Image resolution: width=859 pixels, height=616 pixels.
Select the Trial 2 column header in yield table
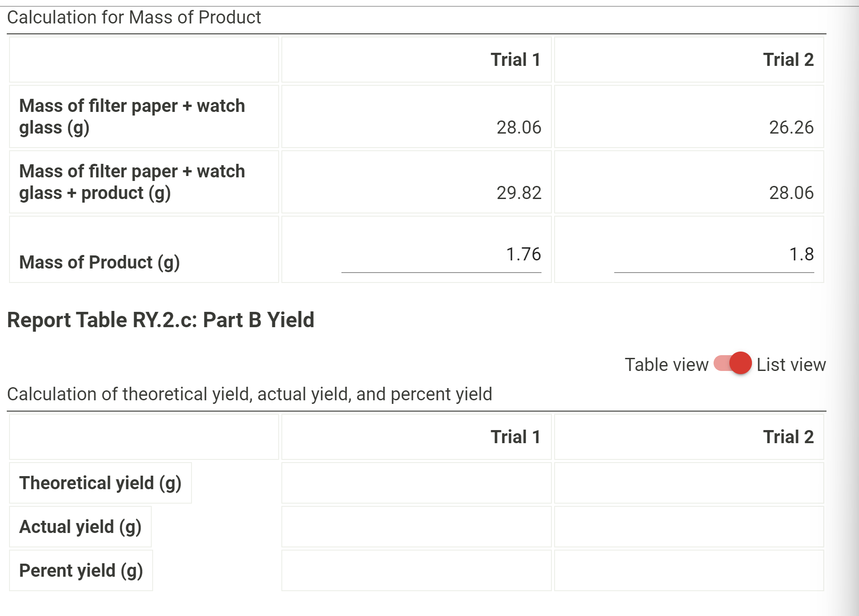pyautogui.click(x=788, y=436)
